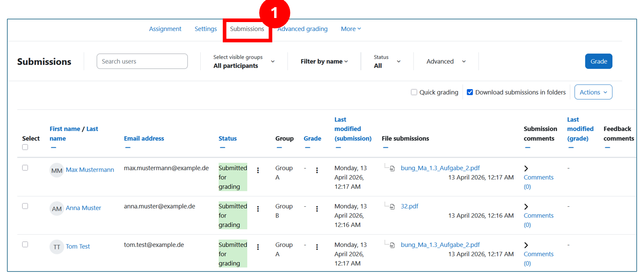Collapse the File submissions column

pyautogui.click(x=385, y=148)
